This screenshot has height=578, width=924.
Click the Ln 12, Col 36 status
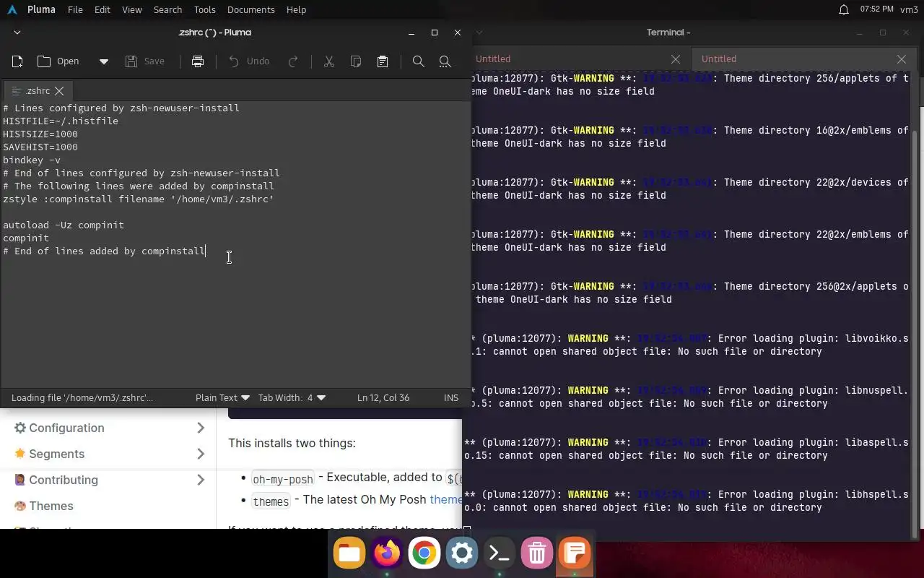point(383,397)
